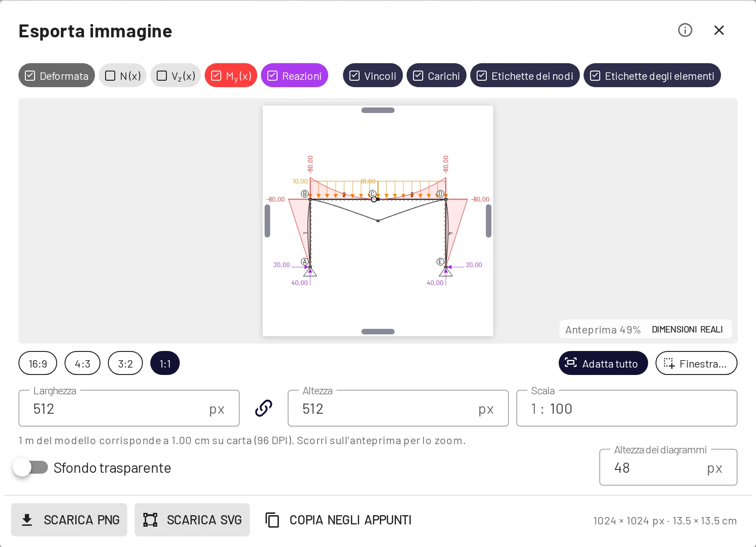The width and height of the screenshot is (756, 547).
Task: Click the structure diagram preview image
Action: tap(378, 221)
